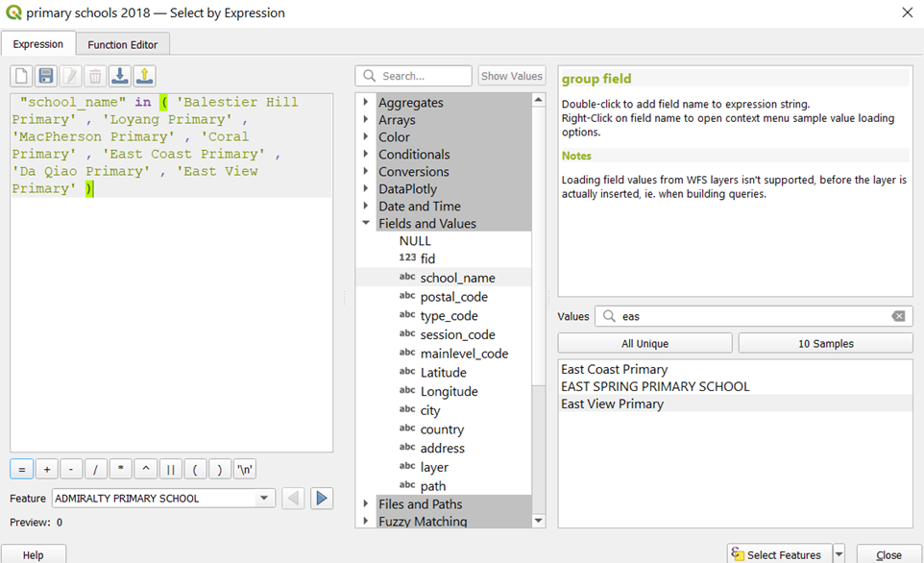Viewport: 924px width, 563px height.
Task: Select the Expression tab
Action: click(38, 44)
